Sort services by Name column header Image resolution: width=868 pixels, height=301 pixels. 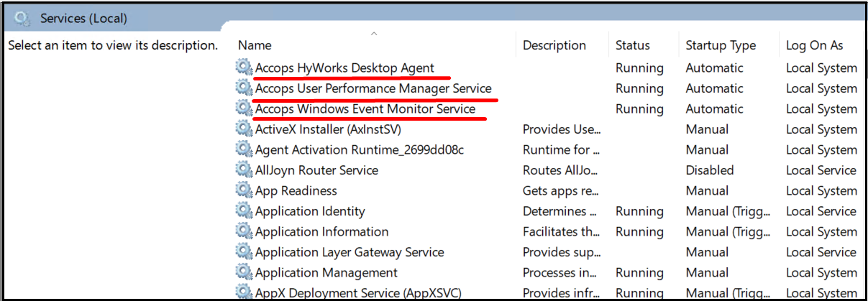(255, 45)
